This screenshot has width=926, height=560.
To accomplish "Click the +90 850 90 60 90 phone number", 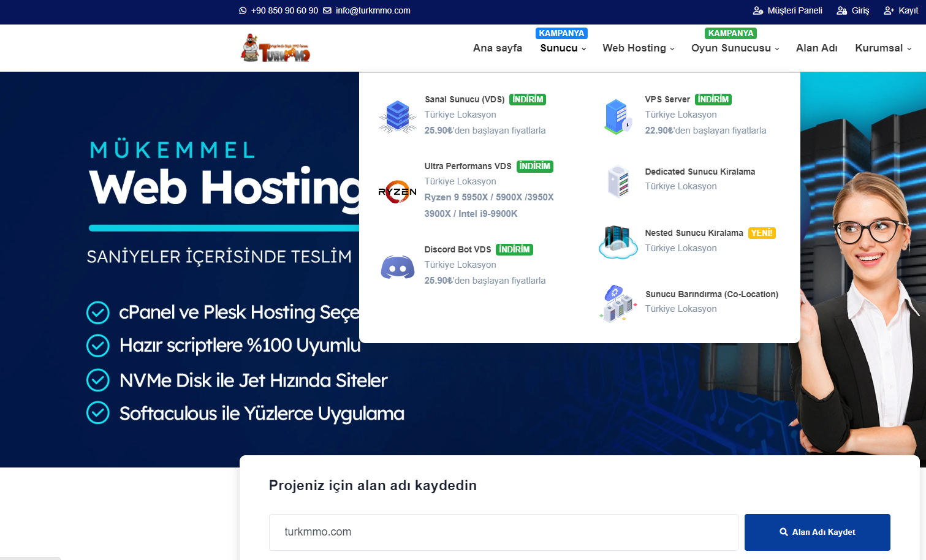I will pos(284,10).
